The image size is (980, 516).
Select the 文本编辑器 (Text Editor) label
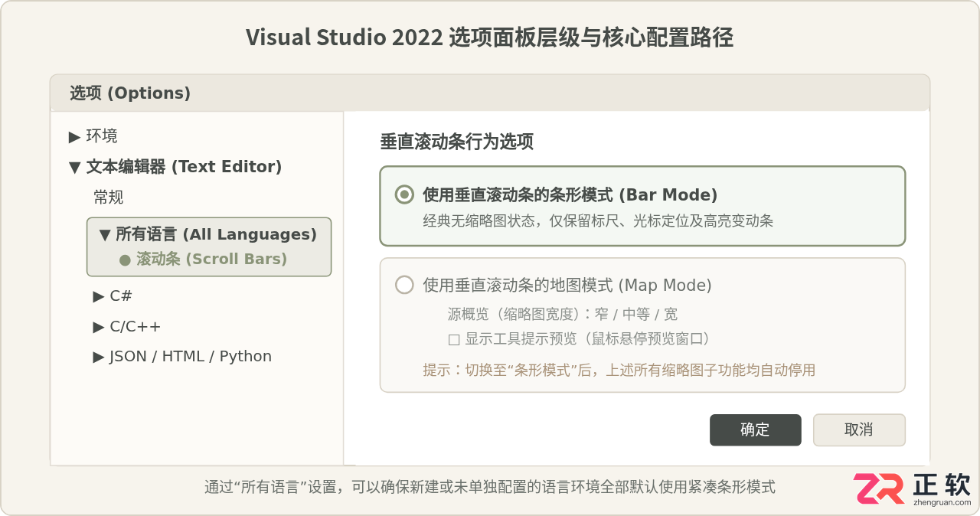pyautogui.click(x=184, y=167)
